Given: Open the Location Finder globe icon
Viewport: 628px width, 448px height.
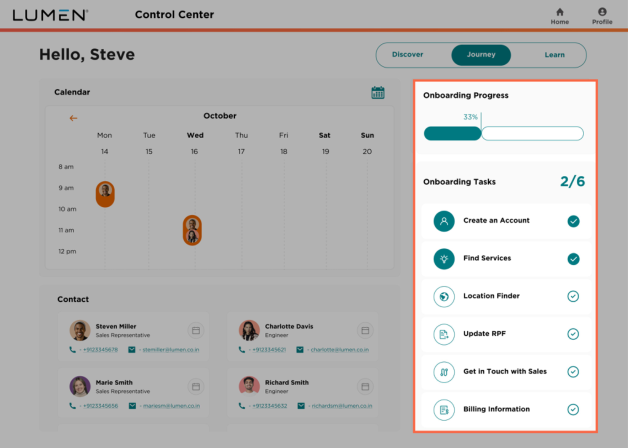Looking at the screenshot, I should [444, 297].
